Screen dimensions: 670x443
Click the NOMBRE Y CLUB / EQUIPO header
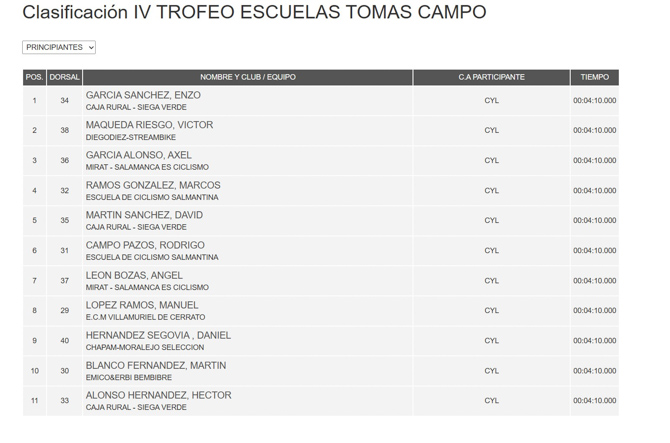(x=248, y=77)
